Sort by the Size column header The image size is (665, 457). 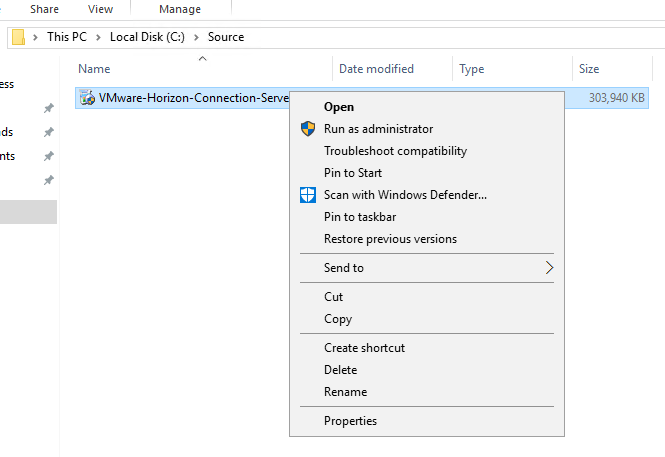pos(589,69)
